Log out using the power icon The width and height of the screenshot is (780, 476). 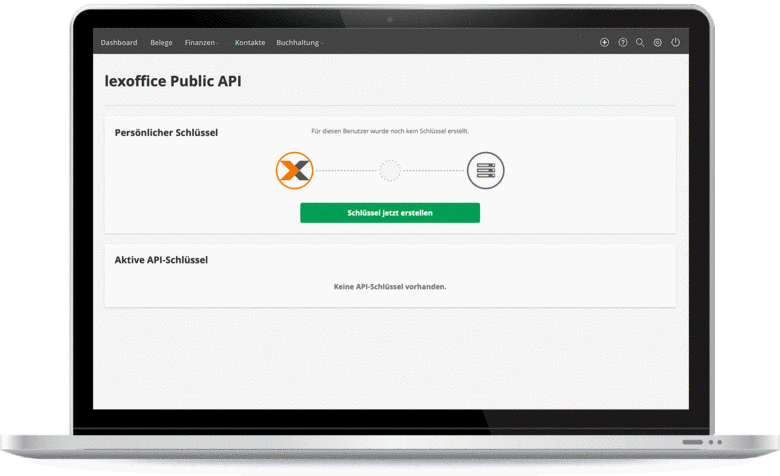click(x=675, y=43)
